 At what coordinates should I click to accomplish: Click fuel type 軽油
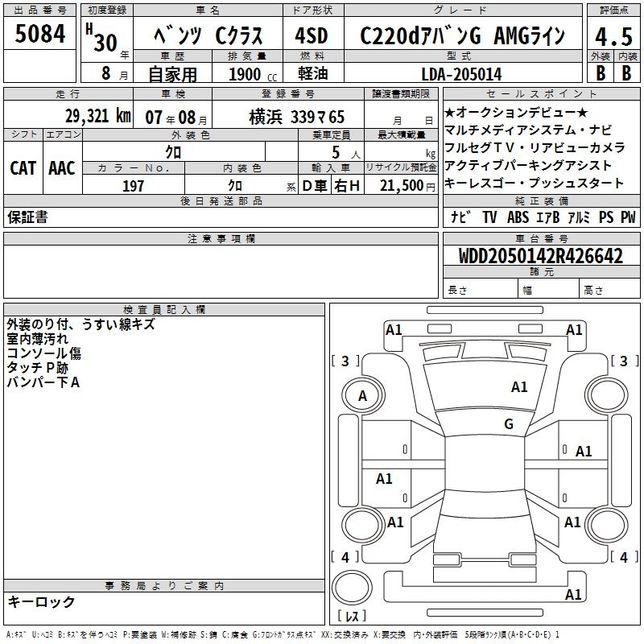pyautogui.click(x=313, y=73)
